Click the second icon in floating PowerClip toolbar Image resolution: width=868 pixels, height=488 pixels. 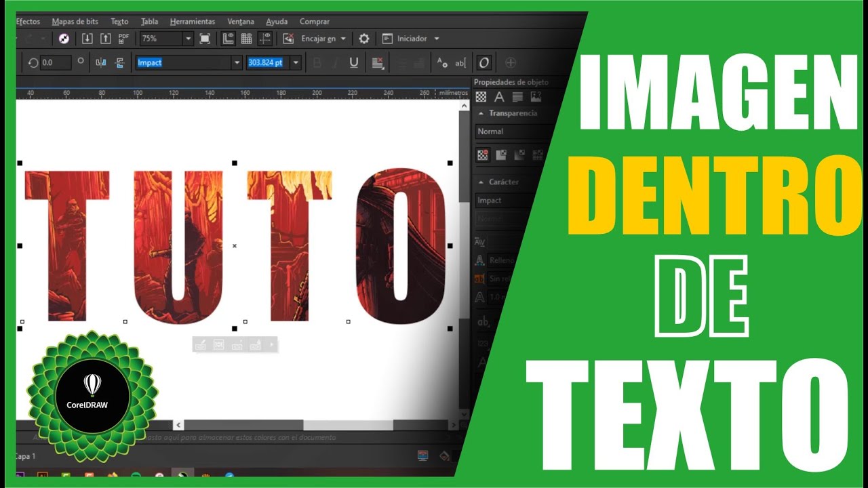click(218, 345)
